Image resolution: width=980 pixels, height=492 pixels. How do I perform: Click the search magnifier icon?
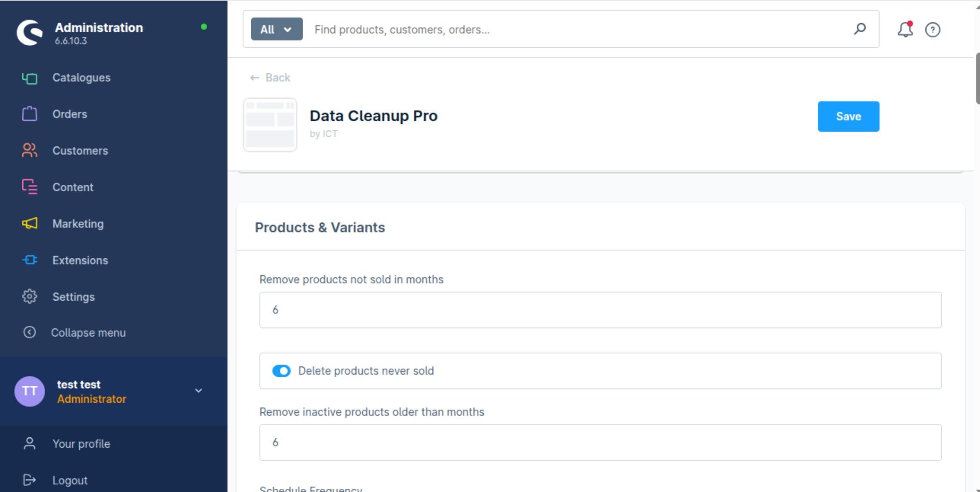click(860, 29)
